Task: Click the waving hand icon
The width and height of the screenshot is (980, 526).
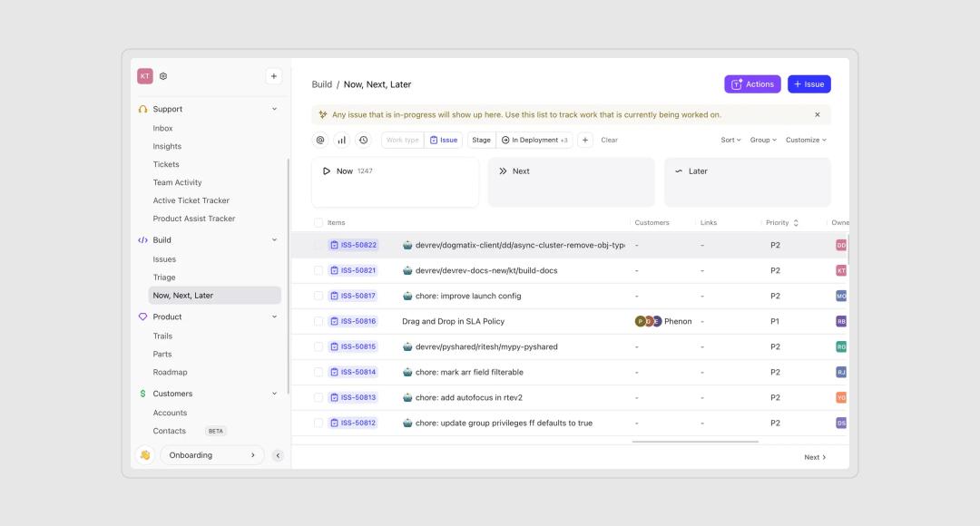Action: pyautogui.click(x=145, y=454)
